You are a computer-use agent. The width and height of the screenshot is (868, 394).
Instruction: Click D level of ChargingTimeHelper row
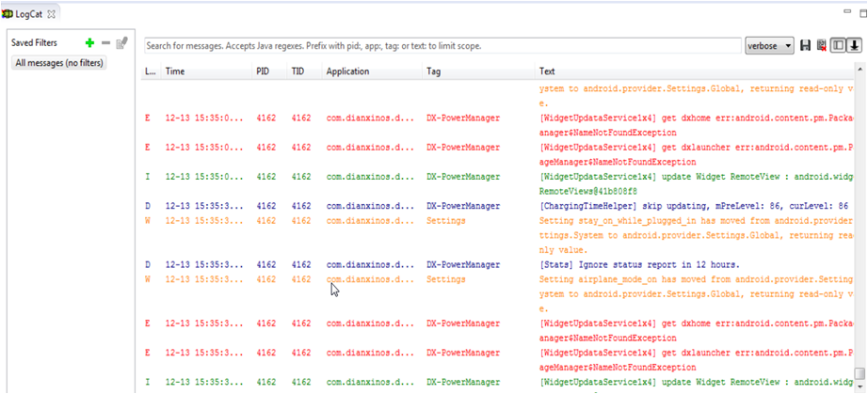coord(148,206)
